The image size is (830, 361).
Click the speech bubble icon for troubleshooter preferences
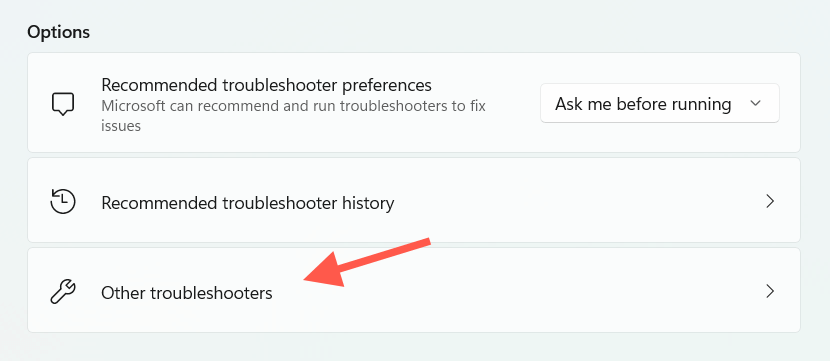[63, 104]
